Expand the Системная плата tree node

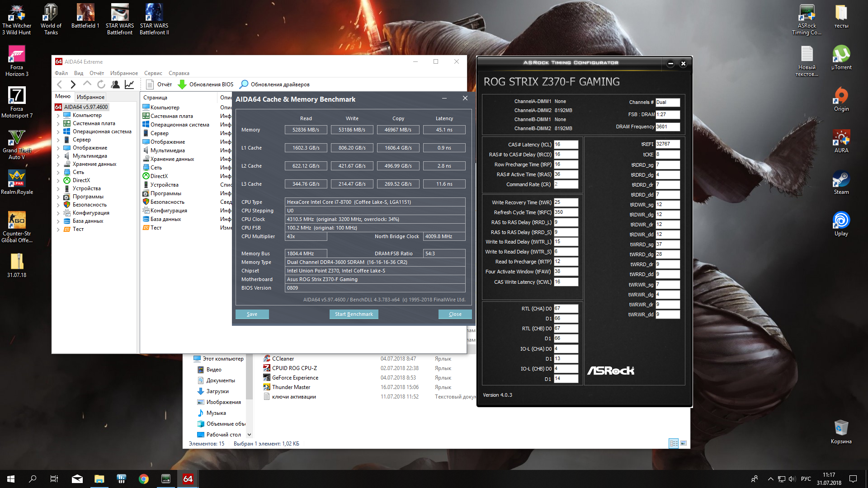(x=58, y=124)
